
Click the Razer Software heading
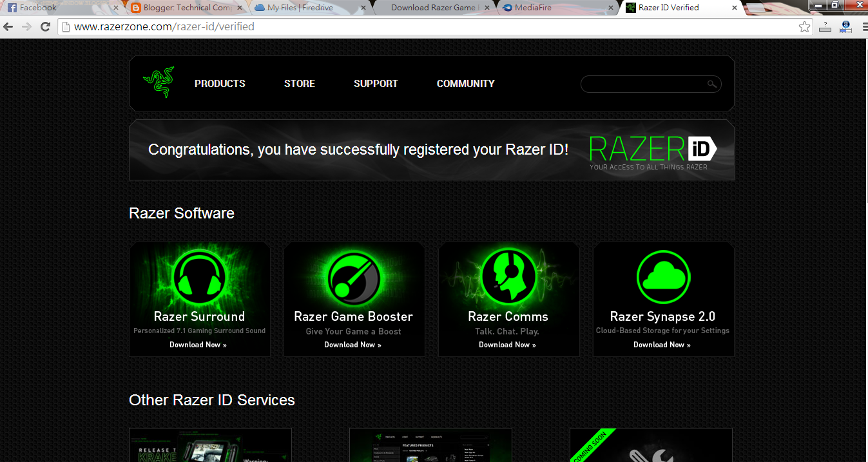(182, 213)
